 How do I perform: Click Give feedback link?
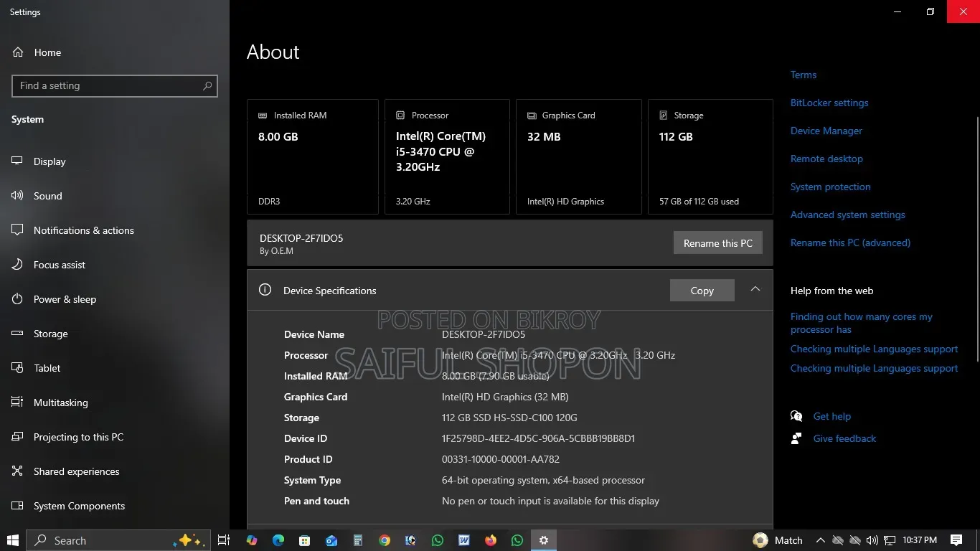point(844,438)
